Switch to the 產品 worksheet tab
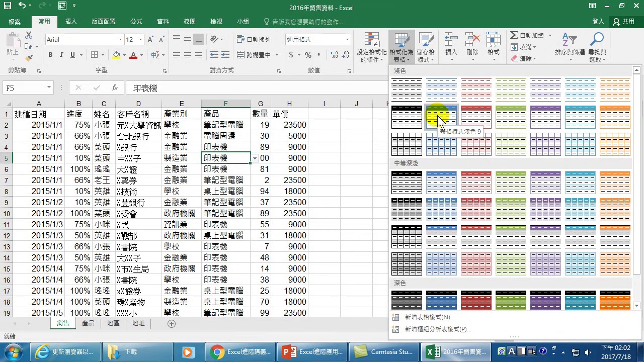644x362 pixels. (x=88, y=323)
